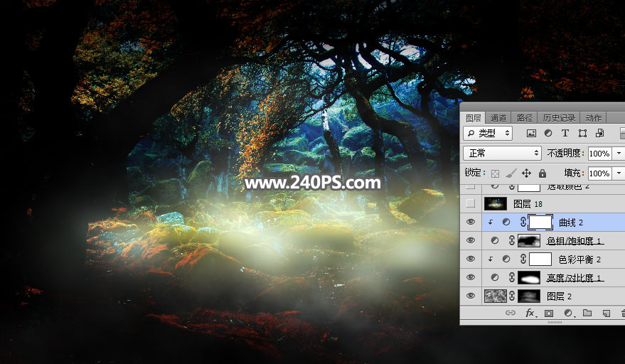Viewport: 625px width, 364px height.
Task: Expand the 不透明度 opacity slider arrow
Action: [619, 153]
